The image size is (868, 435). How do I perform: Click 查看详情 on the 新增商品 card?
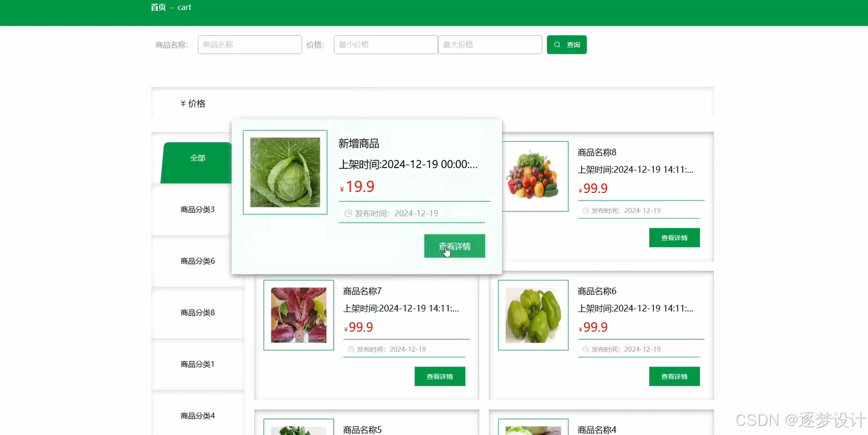tap(454, 246)
